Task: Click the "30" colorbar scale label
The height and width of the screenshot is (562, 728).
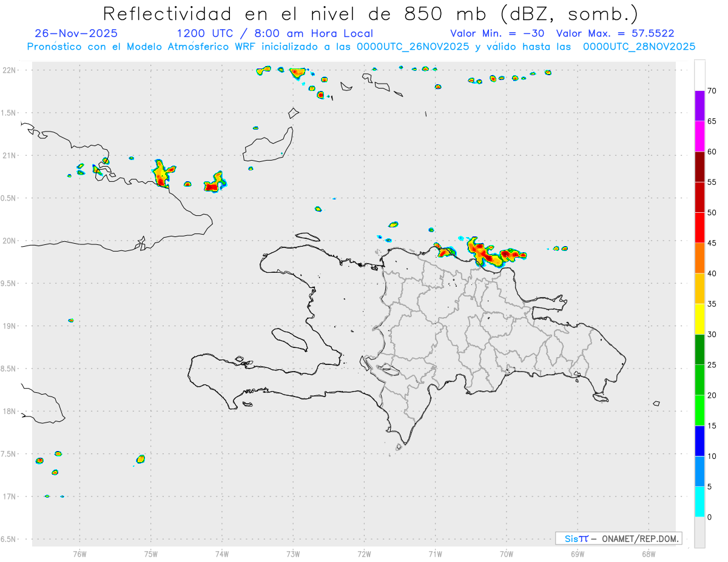Action: click(x=712, y=335)
